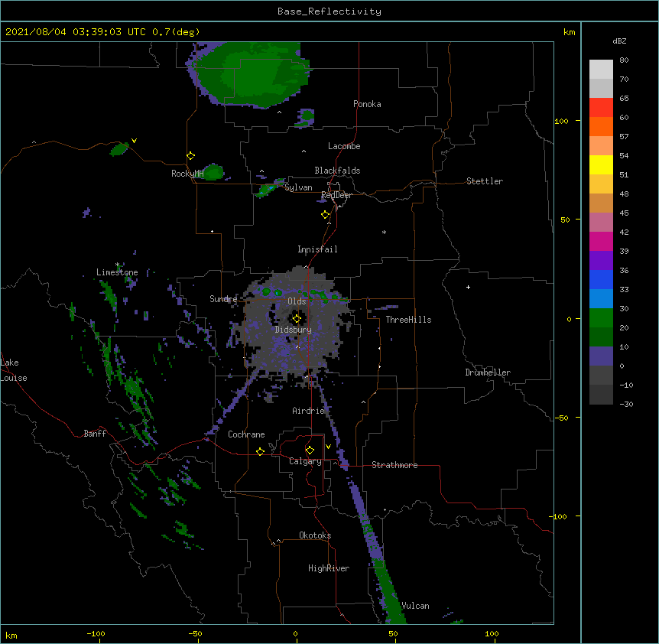Click the Blackfalds city label
Viewport: 659px width, 644px height.
click(x=337, y=171)
